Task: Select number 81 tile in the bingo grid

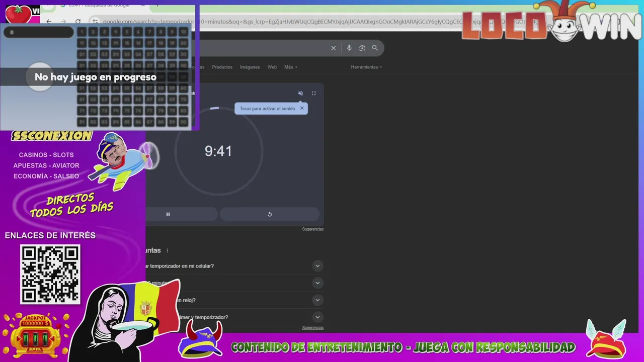Action: tap(82, 122)
